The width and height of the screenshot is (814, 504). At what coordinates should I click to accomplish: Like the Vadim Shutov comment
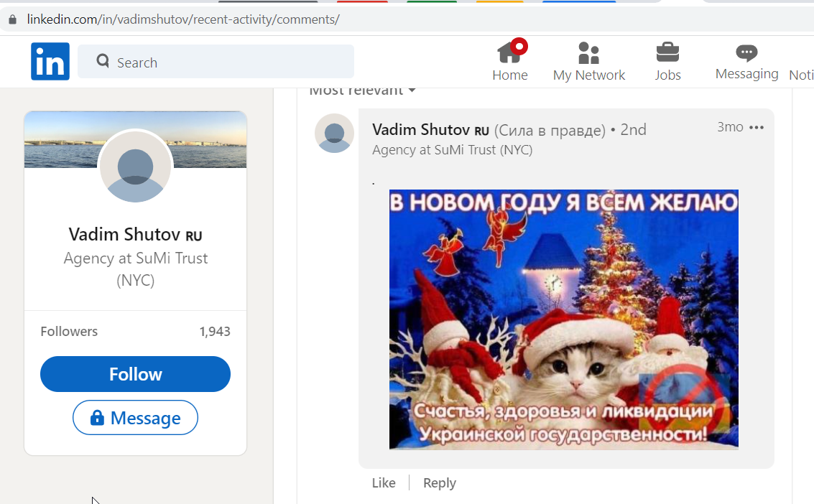click(x=384, y=482)
